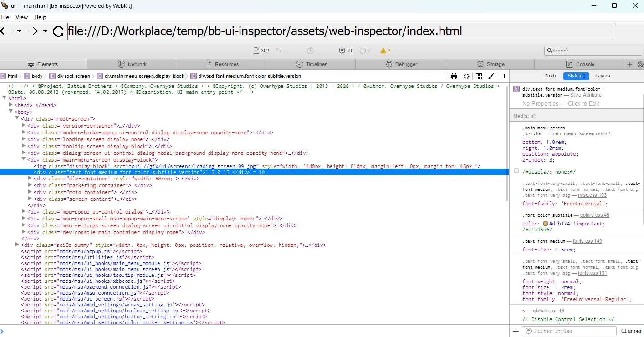Click div.main-menu-screen.display-block breadcrumb
The width and height of the screenshot is (644, 337).
click(140, 76)
